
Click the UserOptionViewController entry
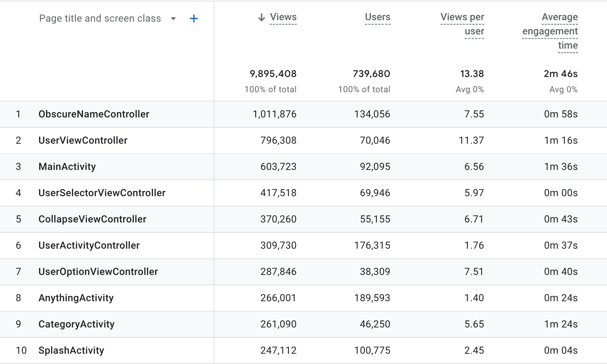pos(98,272)
